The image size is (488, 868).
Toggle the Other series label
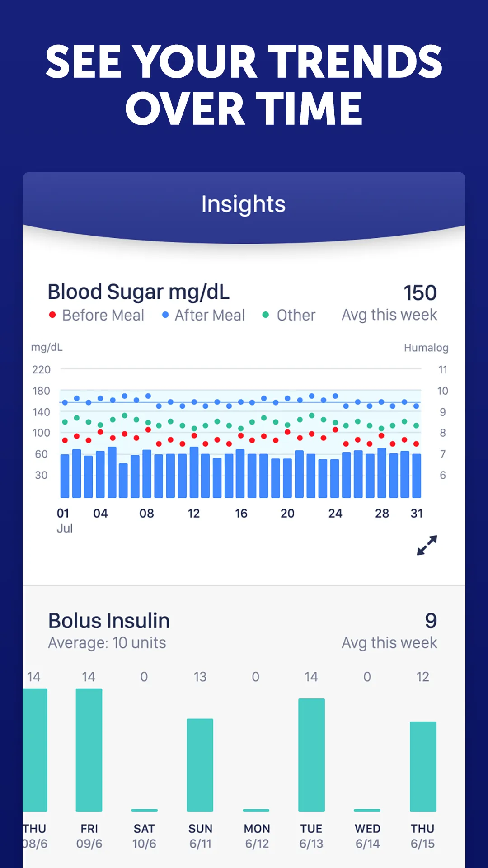(x=296, y=315)
